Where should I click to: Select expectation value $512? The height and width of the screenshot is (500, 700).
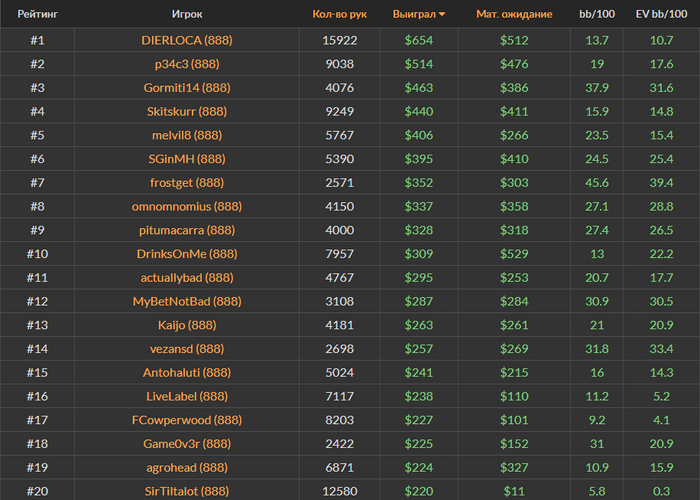(x=514, y=40)
